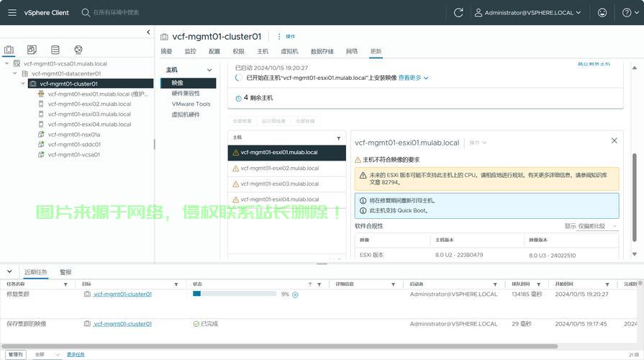Filter the 启动者 column
The image size is (644, 360).
(x=495, y=284)
